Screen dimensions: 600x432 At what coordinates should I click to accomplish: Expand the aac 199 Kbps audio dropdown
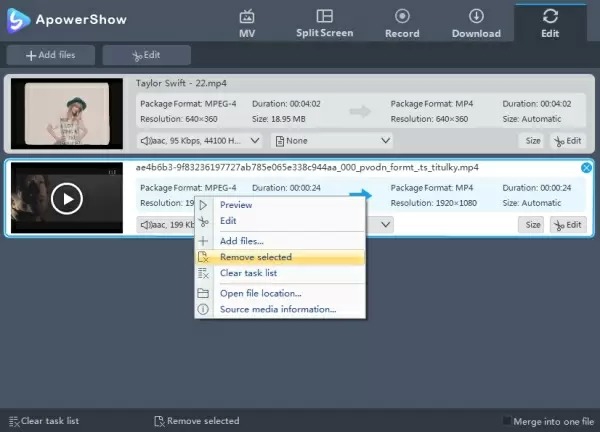[166, 225]
